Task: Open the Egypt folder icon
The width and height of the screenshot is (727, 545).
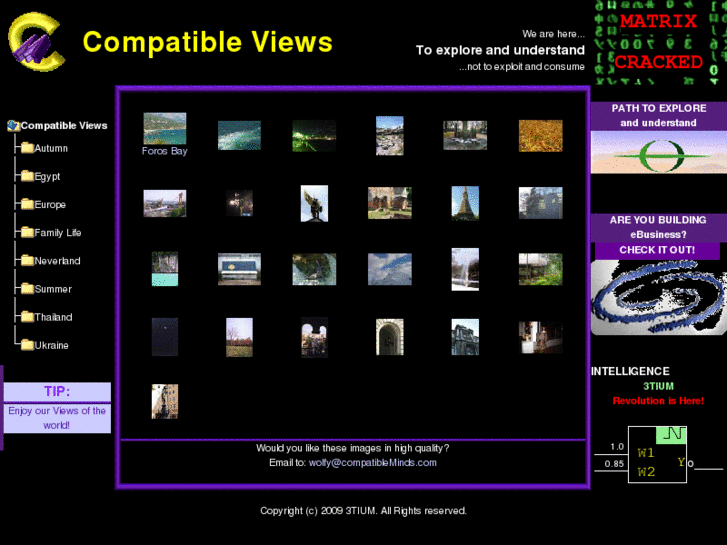Action: (x=27, y=176)
